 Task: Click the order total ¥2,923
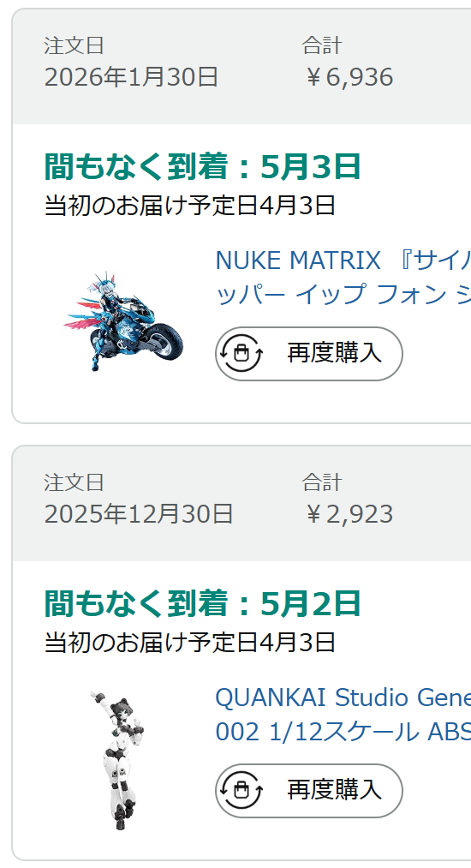(349, 514)
